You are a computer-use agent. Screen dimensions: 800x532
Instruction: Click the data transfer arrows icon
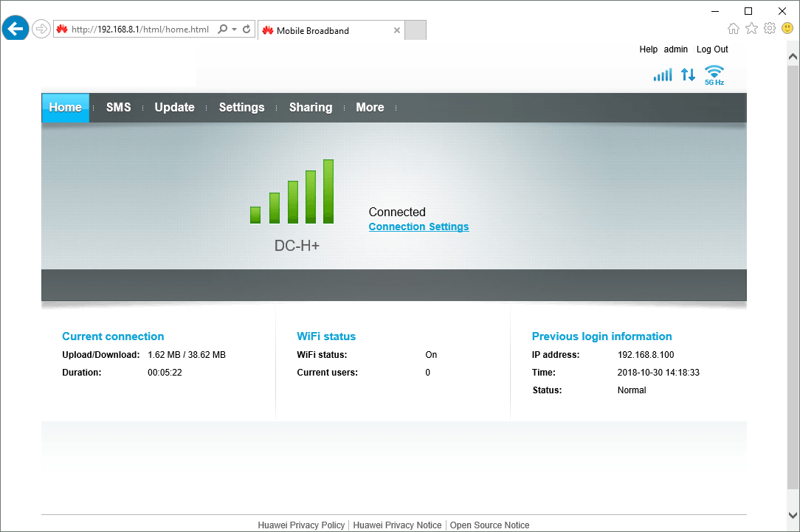(688, 75)
